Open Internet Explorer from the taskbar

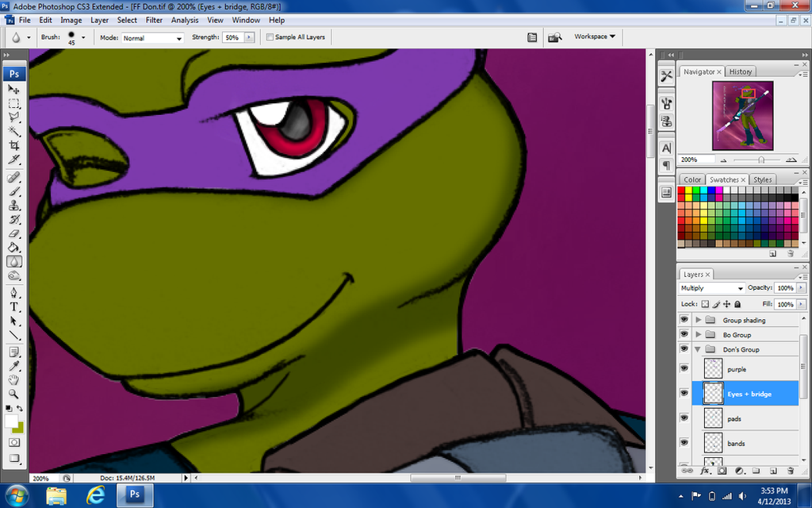[x=95, y=495]
